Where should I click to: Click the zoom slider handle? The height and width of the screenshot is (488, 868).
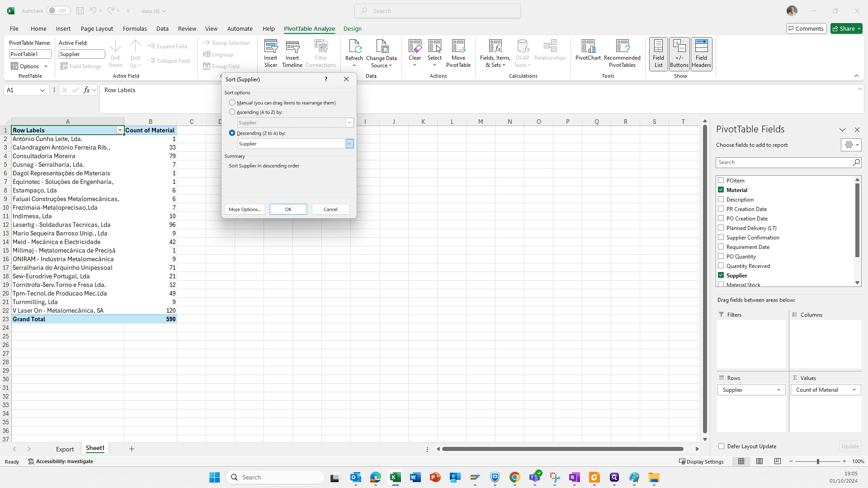click(x=817, y=461)
